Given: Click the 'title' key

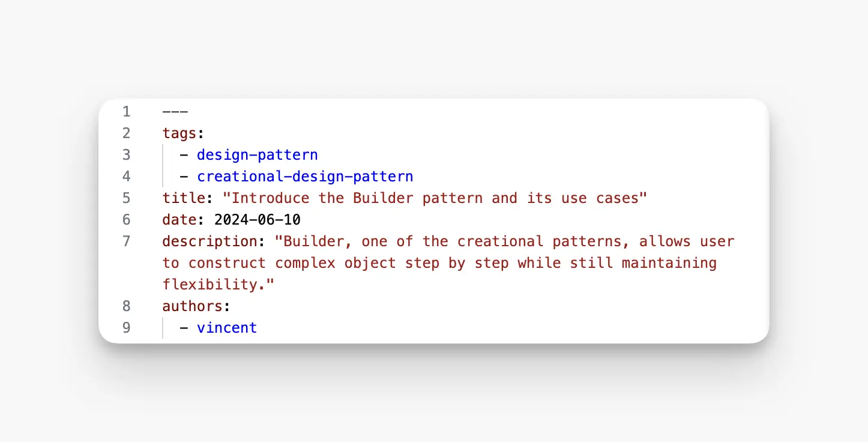Looking at the screenshot, I should (x=184, y=198).
